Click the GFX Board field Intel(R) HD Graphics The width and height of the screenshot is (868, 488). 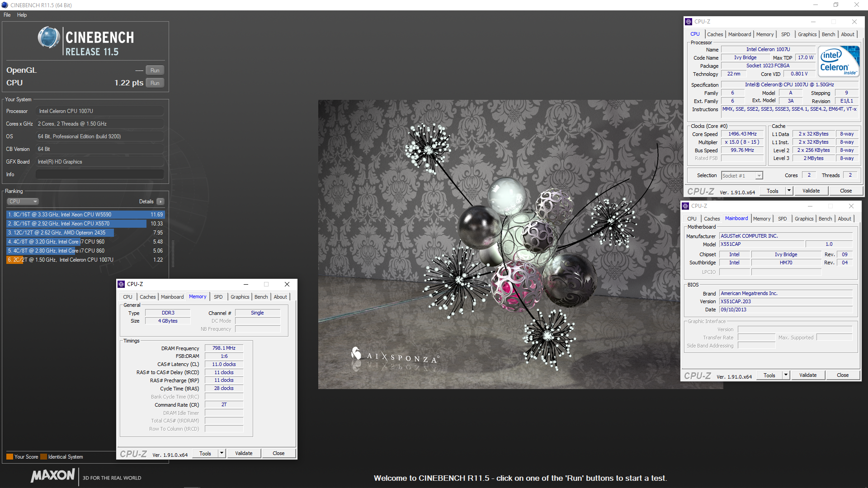pos(100,162)
